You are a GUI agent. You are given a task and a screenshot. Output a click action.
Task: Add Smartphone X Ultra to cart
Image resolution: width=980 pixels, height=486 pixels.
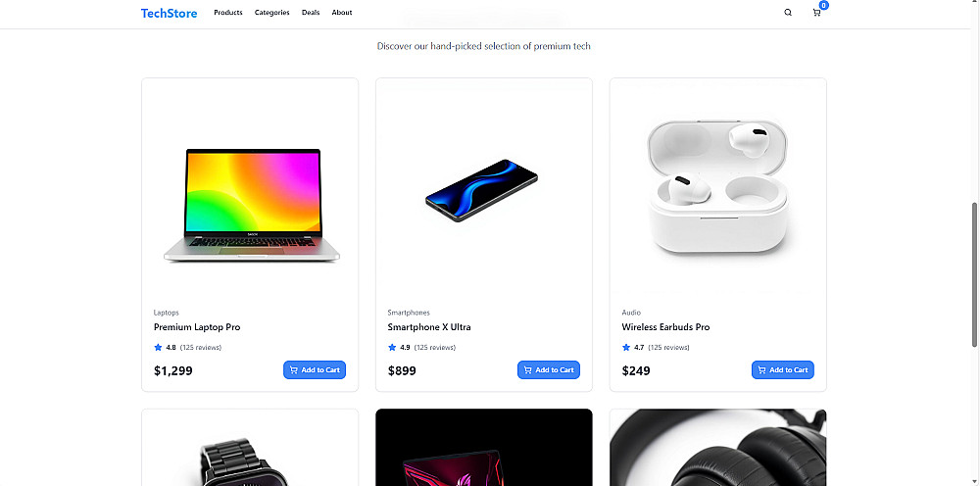(549, 369)
